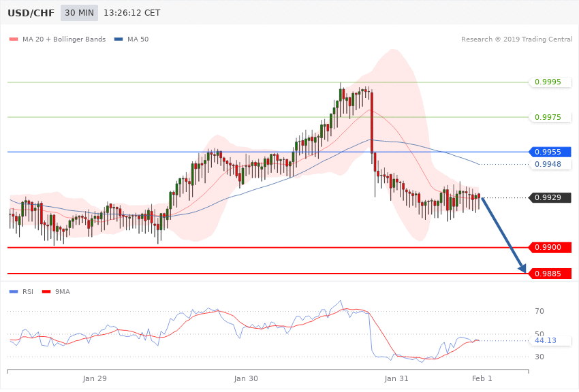
Task: Click the 13:26:12 CET timestamp
Action: click(132, 13)
